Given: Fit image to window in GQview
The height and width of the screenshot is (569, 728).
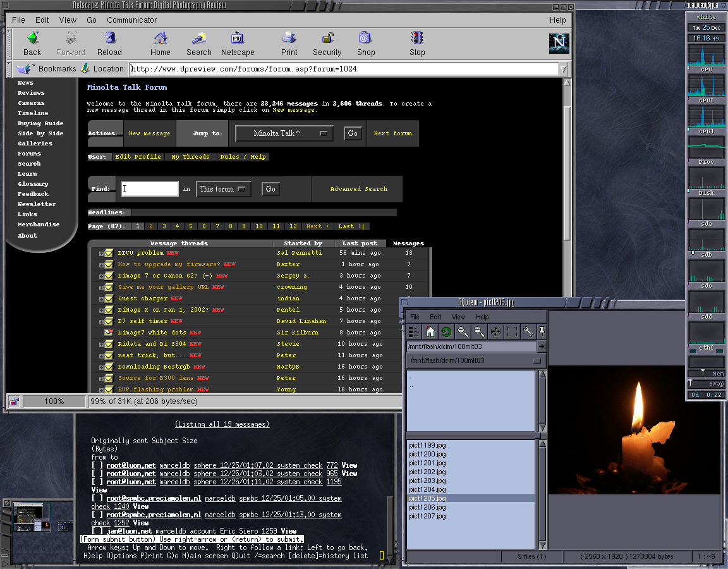Looking at the screenshot, I should pyautogui.click(x=495, y=332).
